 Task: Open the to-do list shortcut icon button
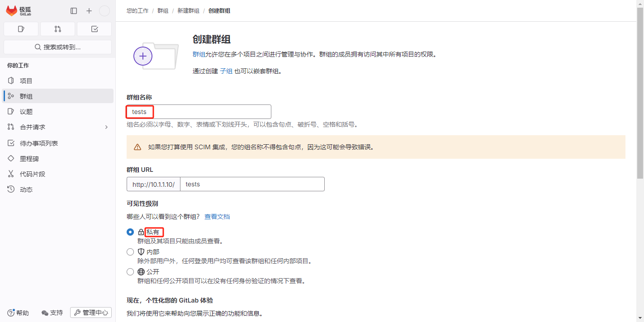coord(94,29)
